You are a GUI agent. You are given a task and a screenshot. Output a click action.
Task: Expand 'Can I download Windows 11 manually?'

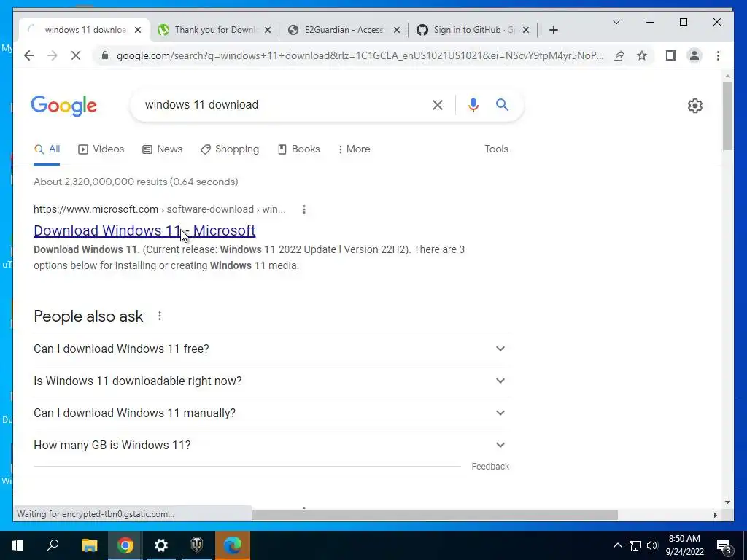(x=270, y=413)
